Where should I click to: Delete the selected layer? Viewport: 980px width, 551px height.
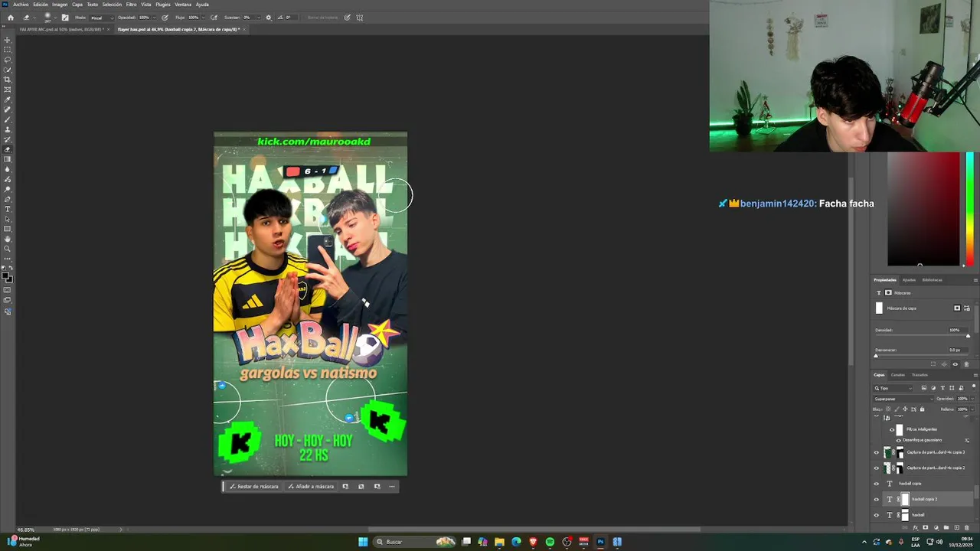coord(966,527)
